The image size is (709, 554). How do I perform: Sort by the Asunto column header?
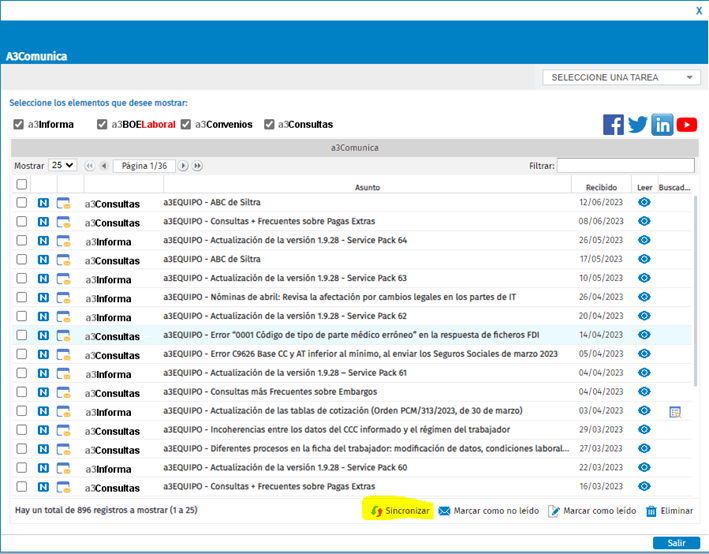[x=367, y=187]
